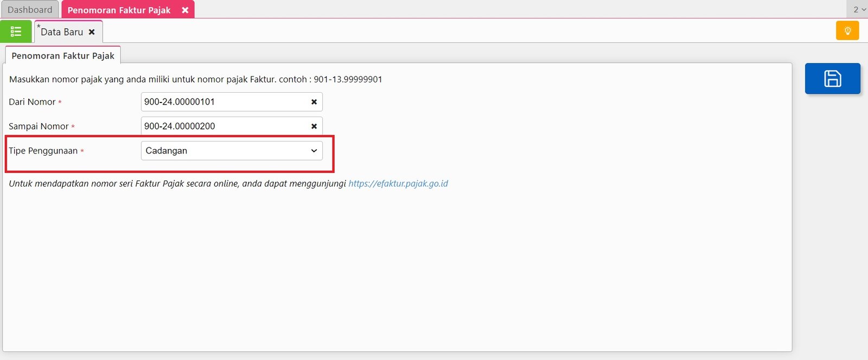The image size is (868, 360).
Task: Click the orange lightbulb hint icon
Action: 847,31
